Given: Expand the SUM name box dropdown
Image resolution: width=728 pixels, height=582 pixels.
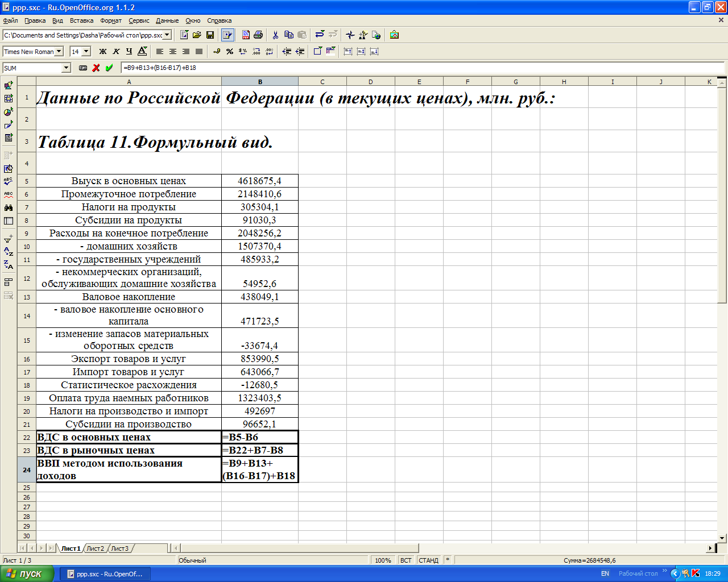Looking at the screenshot, I should click(x=67, y=68).
